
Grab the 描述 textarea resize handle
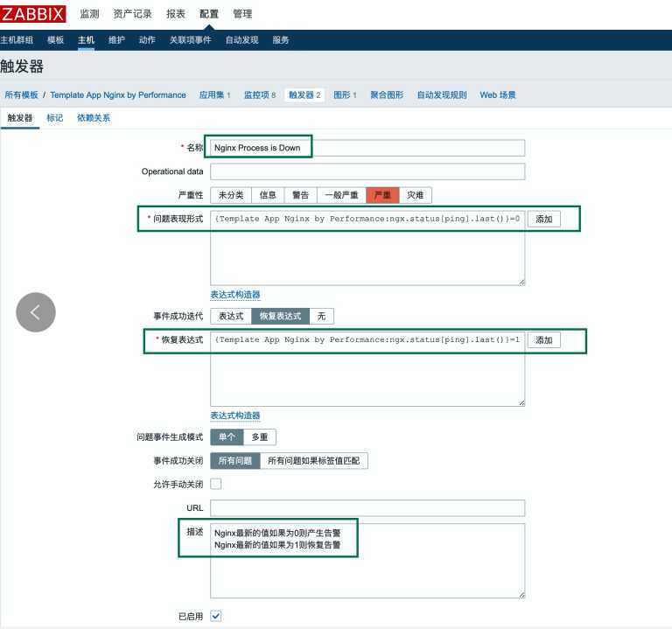pos(521,595)
